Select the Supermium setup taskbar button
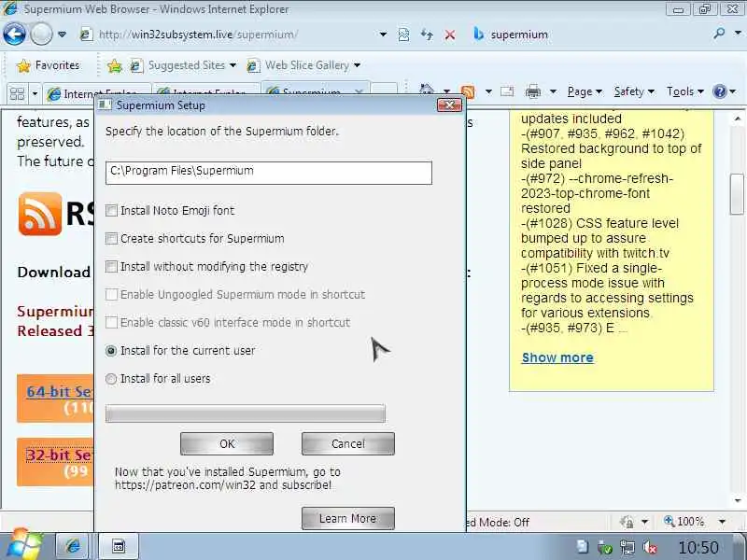Image resolution: width=747 pixels, height=560 pixels. tap(119, 546)
